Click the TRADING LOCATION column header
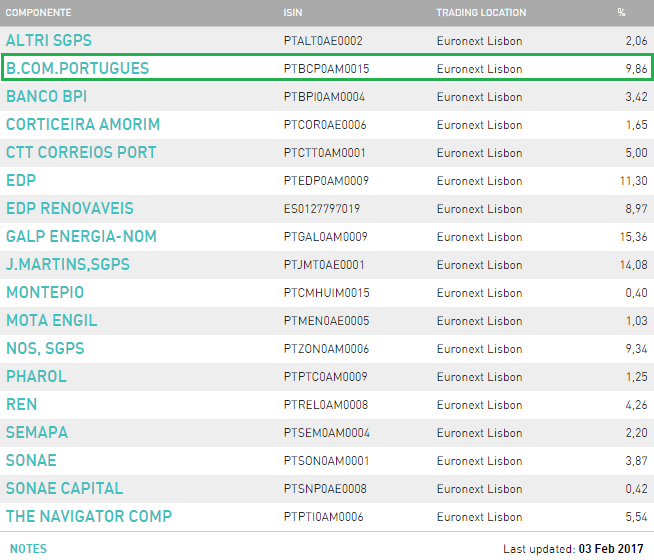The width and height of the screenshot is (654, 560). (481, 13)
